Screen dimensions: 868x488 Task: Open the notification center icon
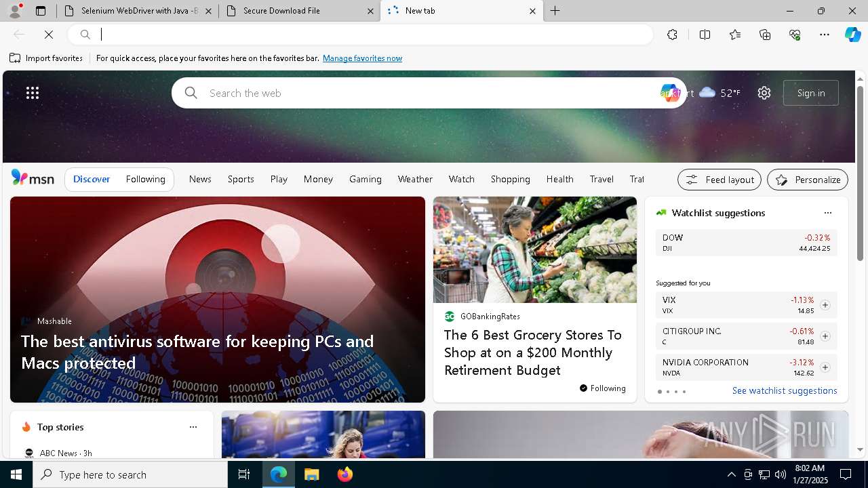pos(846,474)
